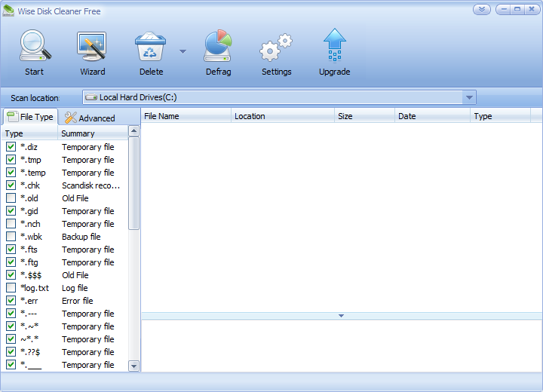The width and height of the screenshot is (543, 392).
Task: Select the 'Backup file' summary text
Action: click(81, 237)
